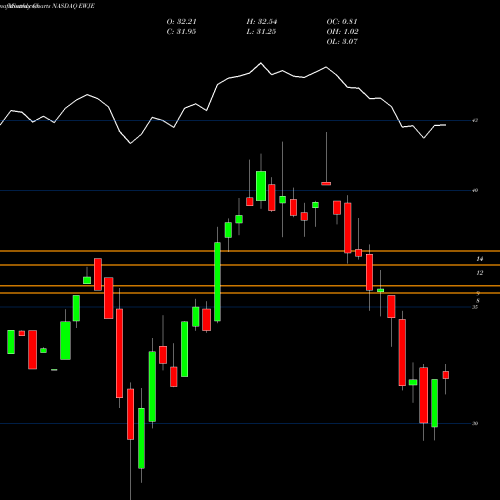Click the 'OL: 3.07' value

click(342, 42)
